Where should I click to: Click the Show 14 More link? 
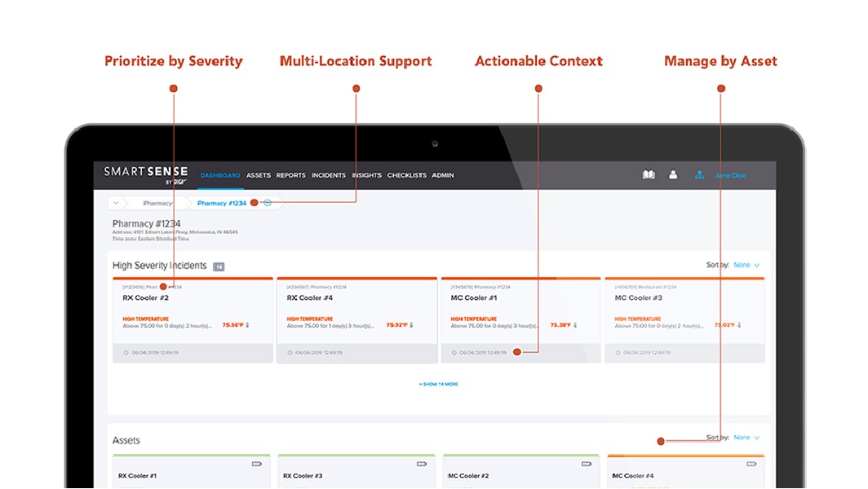click(x=439, y=384)
